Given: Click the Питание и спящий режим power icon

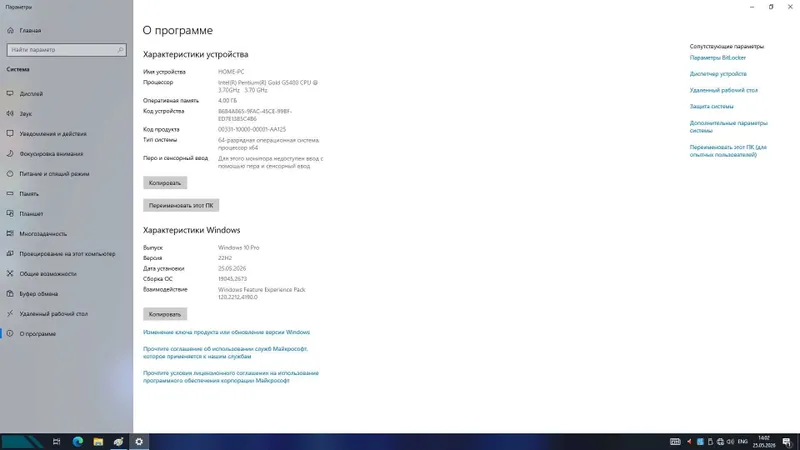Looking at the screenshot, I should 10,173.
